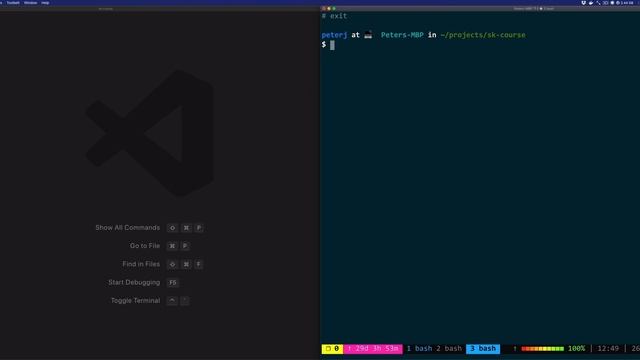640x360 pixels.
Task: Click Toggle Terminal in VS Code
Action: coord(135,300)
